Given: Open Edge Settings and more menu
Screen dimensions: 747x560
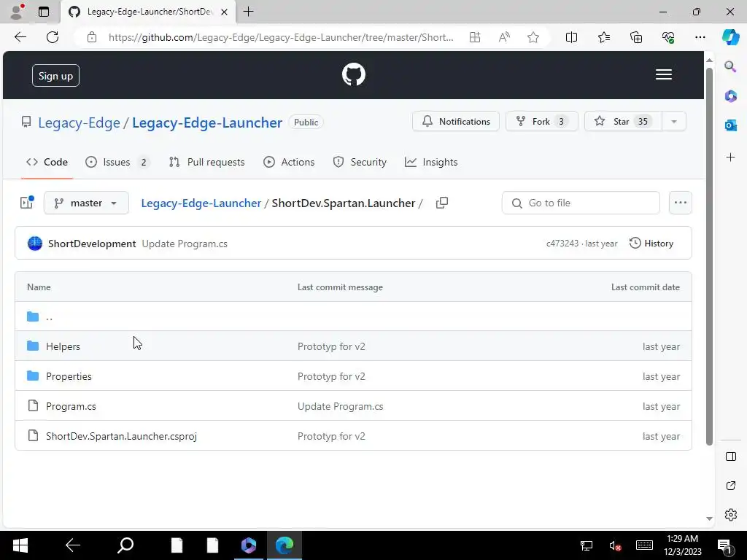Looking at the screenshot, I should (x=700, y=37).
